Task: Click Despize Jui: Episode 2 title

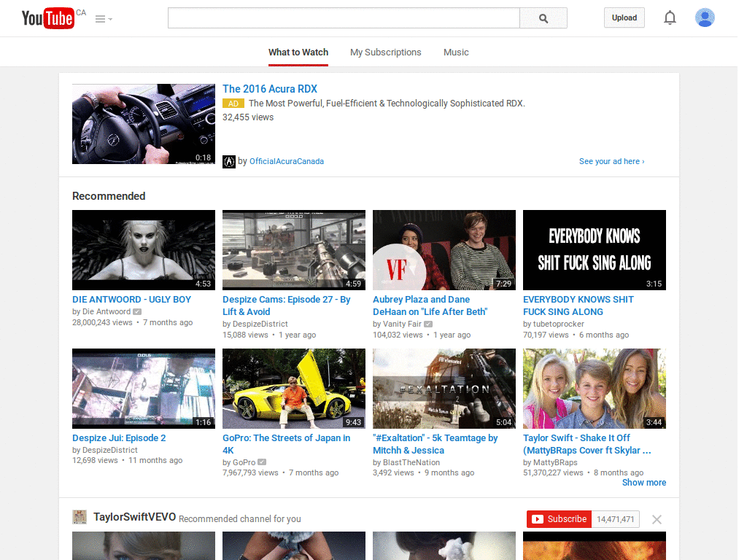Action: [119, 438]
